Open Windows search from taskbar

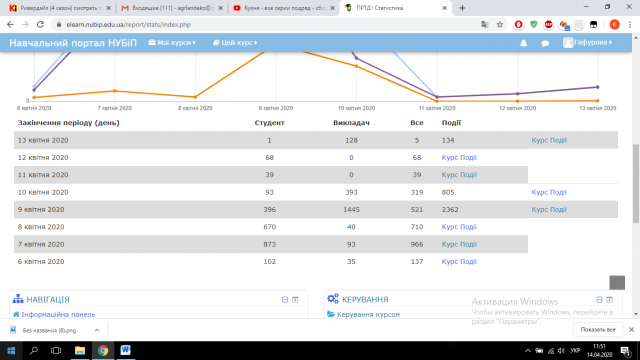(34, 351)
